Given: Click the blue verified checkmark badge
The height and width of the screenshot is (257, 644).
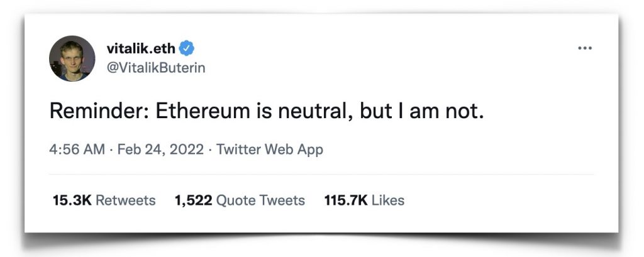Looking at the screenshot, I should pyautogui.click(x=187, y=47).
